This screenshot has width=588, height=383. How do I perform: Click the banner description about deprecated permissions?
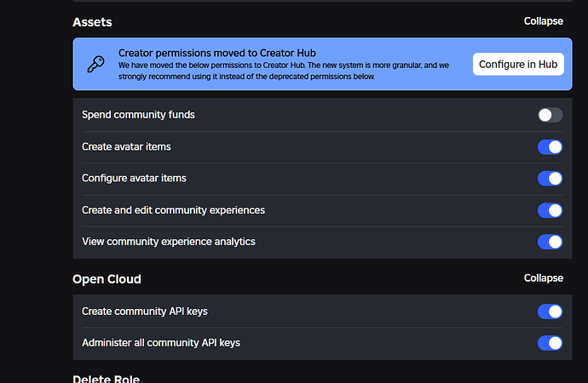pos(284,71)
